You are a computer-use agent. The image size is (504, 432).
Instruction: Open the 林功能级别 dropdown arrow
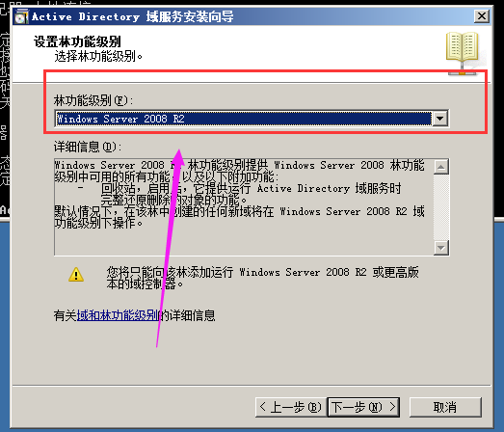[x=440, y=119]
